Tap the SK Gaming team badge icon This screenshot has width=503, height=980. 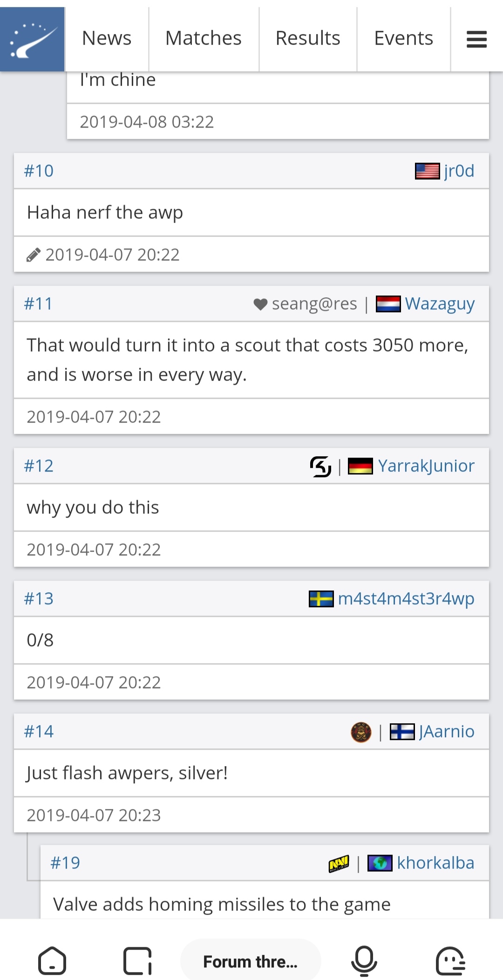tap(320, 466)
